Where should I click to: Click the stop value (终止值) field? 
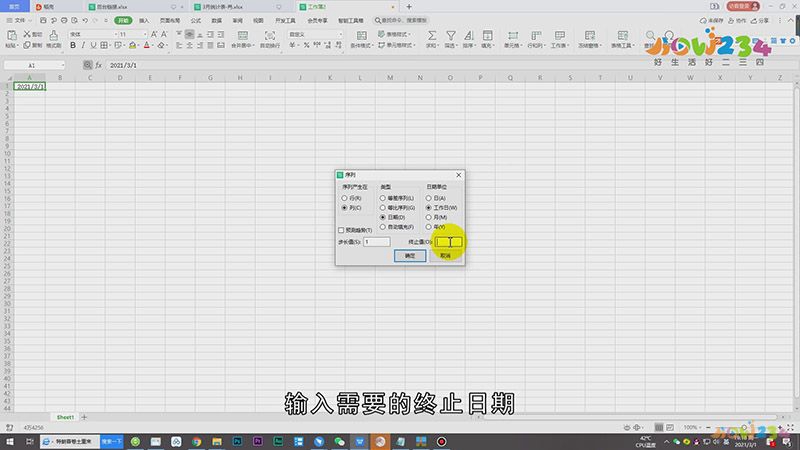pos(448,242)
